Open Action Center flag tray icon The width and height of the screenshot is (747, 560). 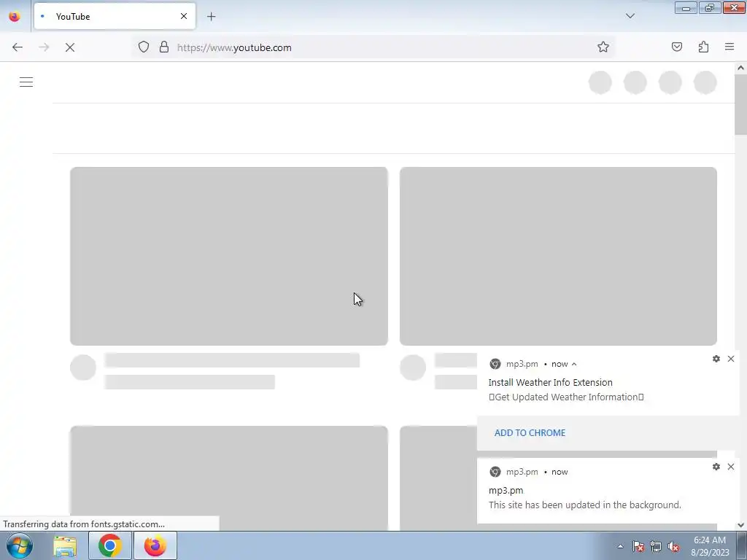tap(638, 546)
